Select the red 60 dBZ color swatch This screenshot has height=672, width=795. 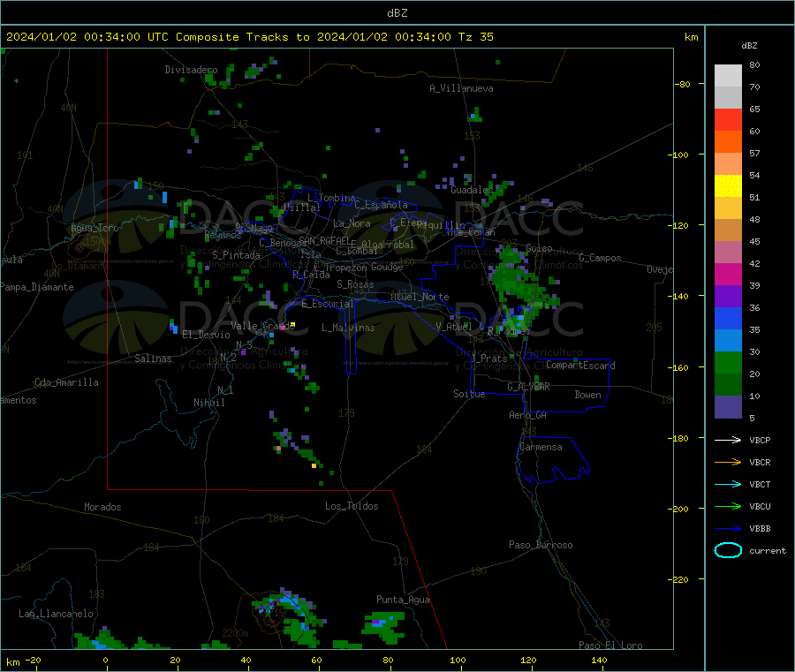pyautogui.click(x=728, y=119)
